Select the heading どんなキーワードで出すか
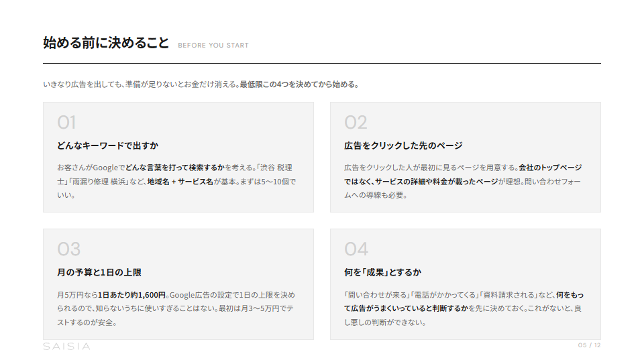Viewport: 644px width, 362px height. pos(107,145)
